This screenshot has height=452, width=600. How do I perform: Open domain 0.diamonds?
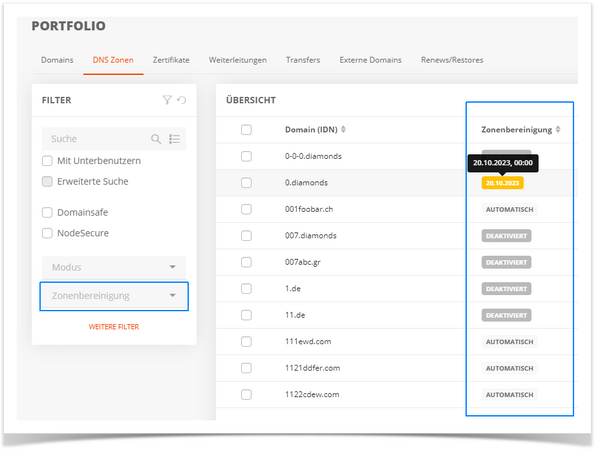point(306,183)
